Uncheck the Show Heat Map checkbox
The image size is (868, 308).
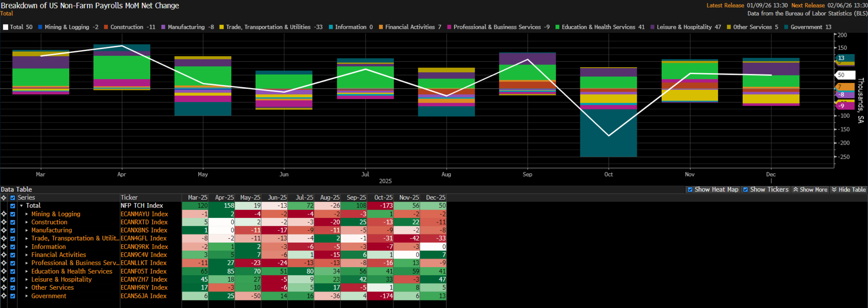click(690, 189)
